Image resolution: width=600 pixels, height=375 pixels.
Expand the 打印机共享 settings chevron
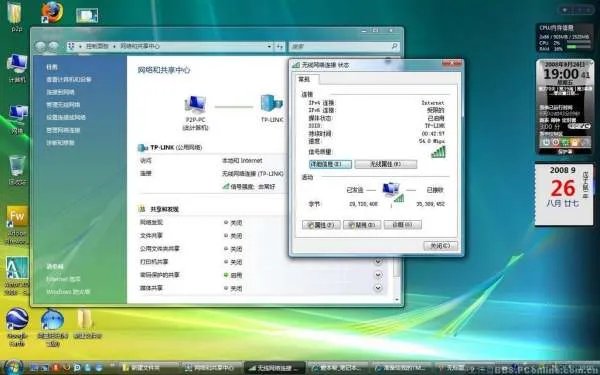[378, 262]
